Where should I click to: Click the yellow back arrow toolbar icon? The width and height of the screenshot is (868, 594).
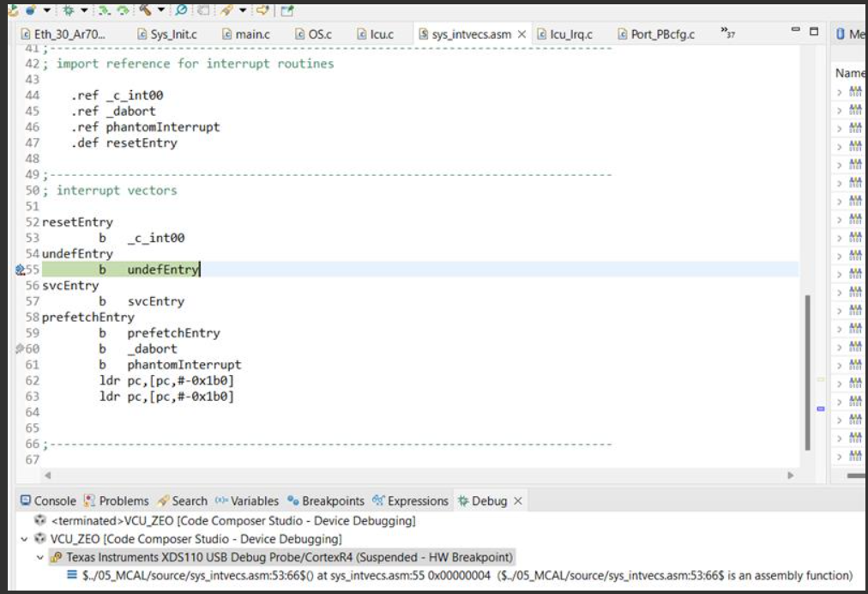[262, 10]
